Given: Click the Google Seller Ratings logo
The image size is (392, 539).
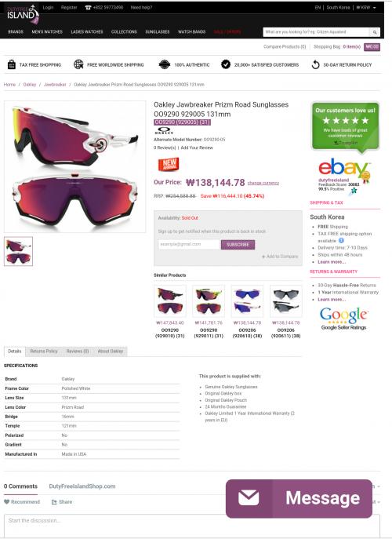Looking at the screenshot, I should (343, 319).
